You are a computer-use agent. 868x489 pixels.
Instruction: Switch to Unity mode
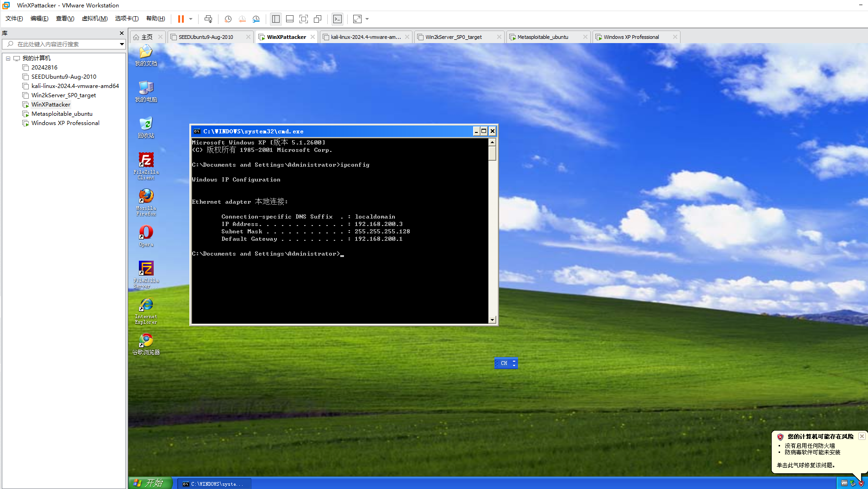(318, 19)
